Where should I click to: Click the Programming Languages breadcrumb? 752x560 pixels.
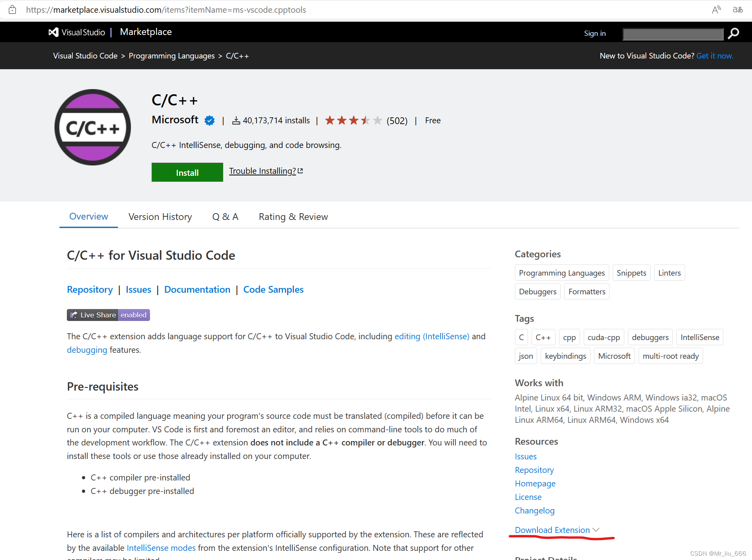pos(171,56)
